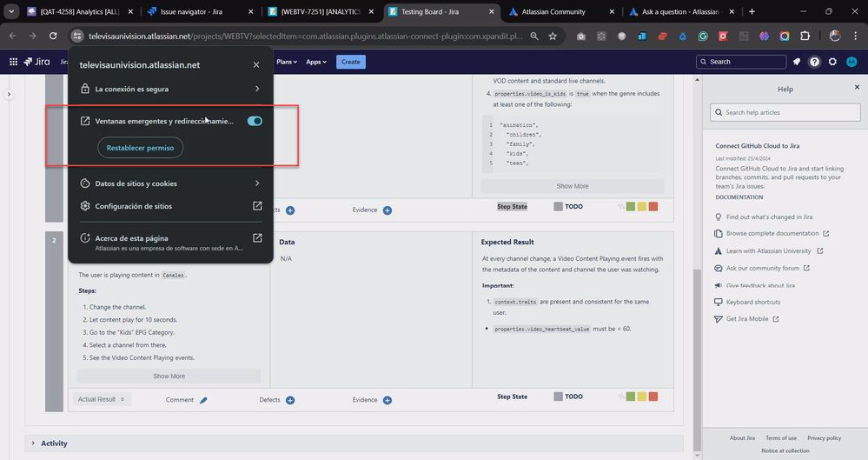Open the Privacy policy link

(824, 438)
